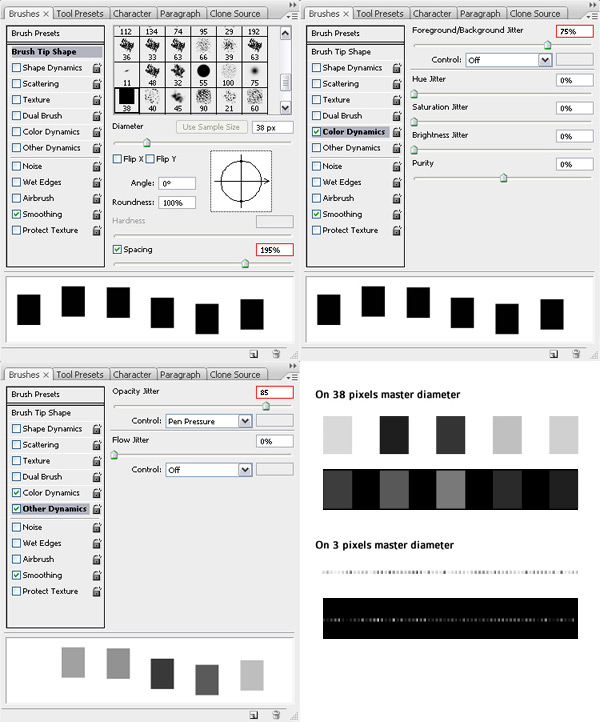This screenshot has width=600, height=722.
Task: Click the trash icon in the Other Dynamics panel
Action: (276, 715)
